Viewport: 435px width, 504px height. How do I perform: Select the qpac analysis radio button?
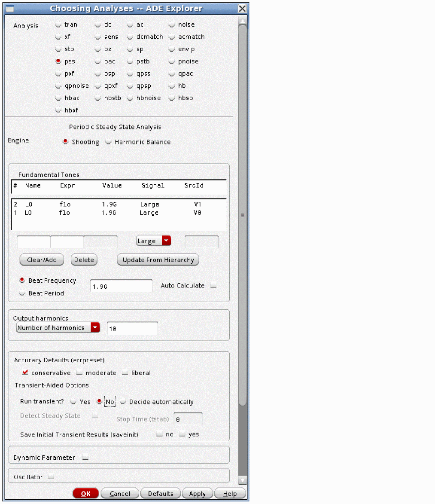coord(172,73)
